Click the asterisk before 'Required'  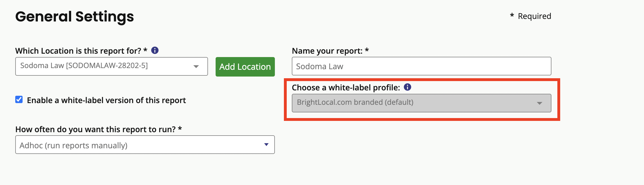tap(512, 15)
